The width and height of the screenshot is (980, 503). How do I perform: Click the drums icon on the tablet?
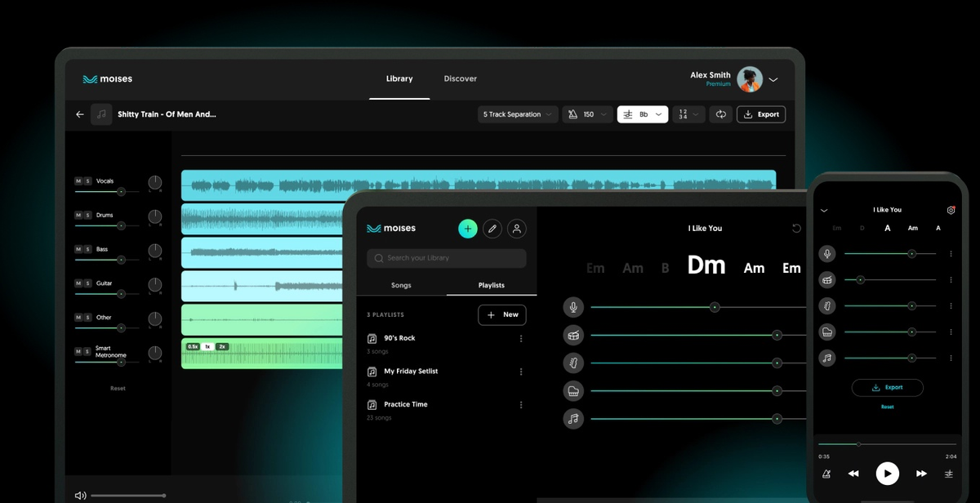[x=573, y=335]
